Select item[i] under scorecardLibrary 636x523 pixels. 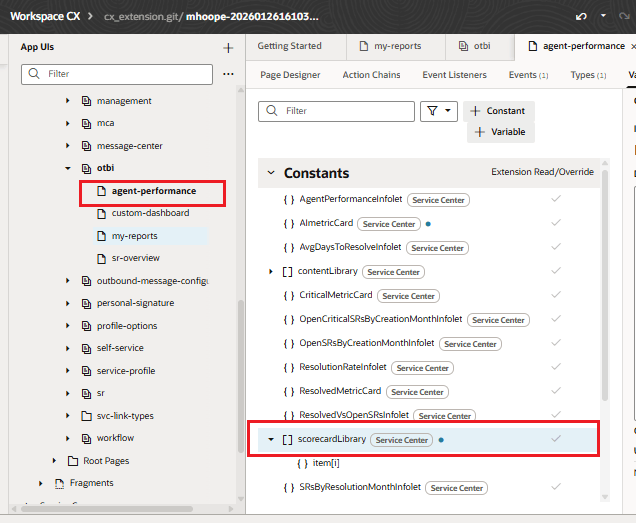click(x=326, y=463)
